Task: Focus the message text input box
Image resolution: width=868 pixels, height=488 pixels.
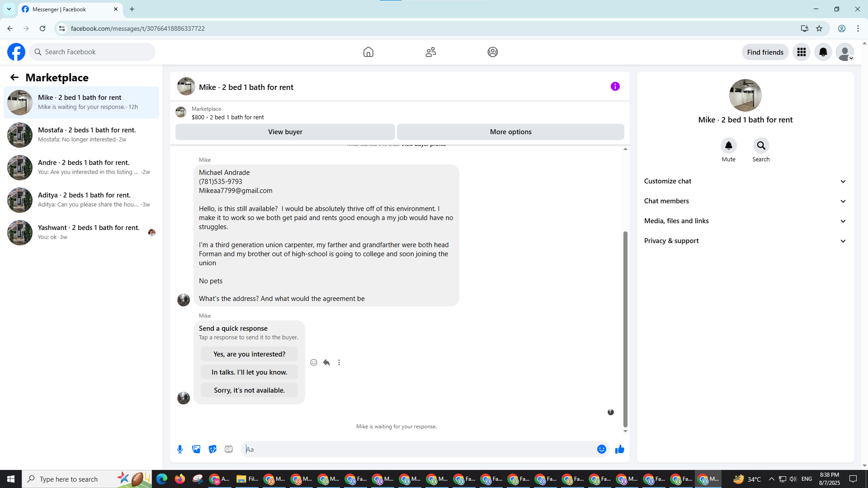Action: (418, 449)
